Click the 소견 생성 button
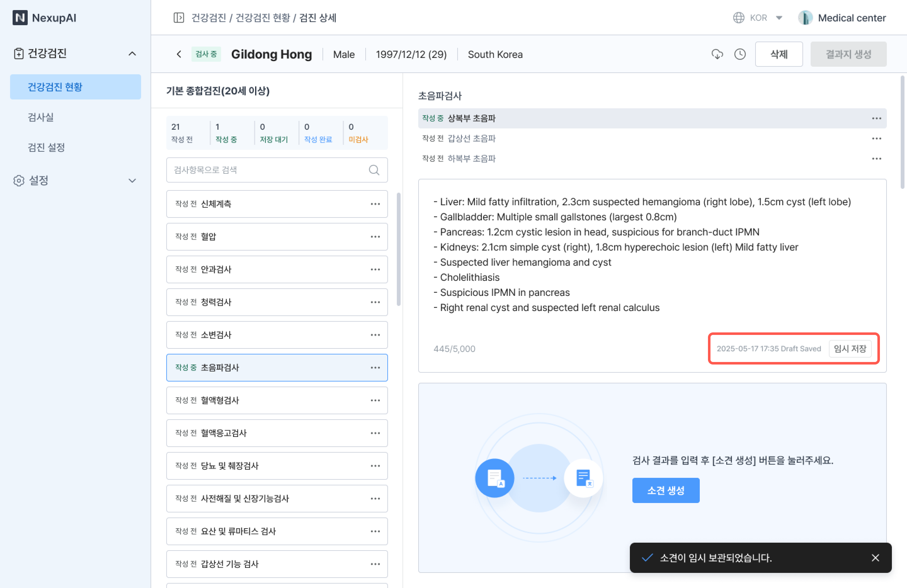 coord(665,490)
